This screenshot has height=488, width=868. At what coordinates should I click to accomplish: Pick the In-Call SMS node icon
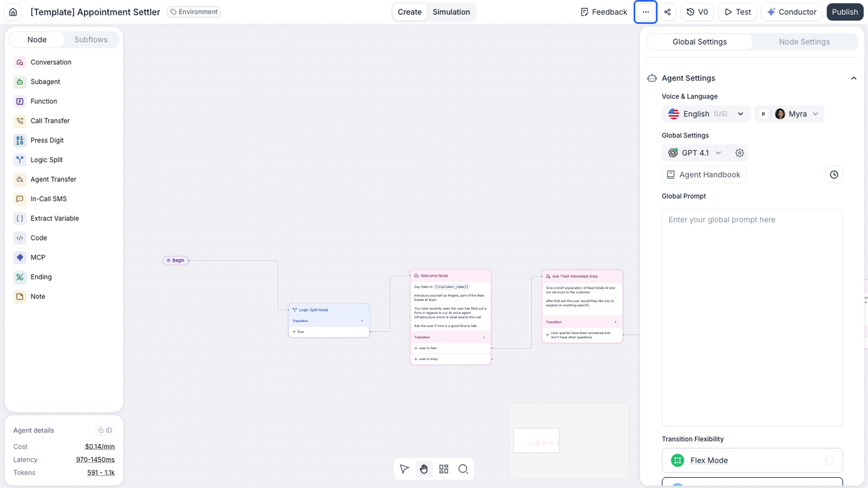point(20,199)
